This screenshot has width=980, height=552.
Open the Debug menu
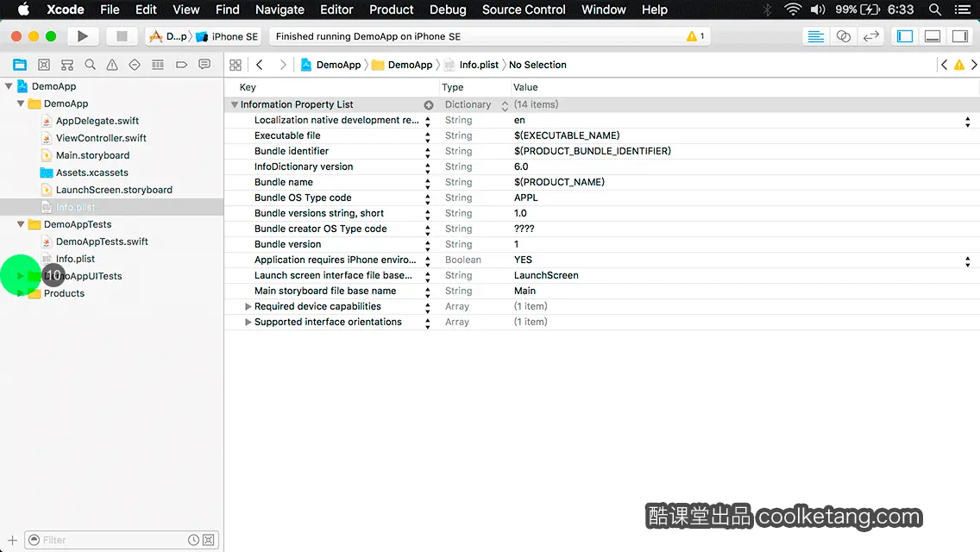[x=448, y=9]
